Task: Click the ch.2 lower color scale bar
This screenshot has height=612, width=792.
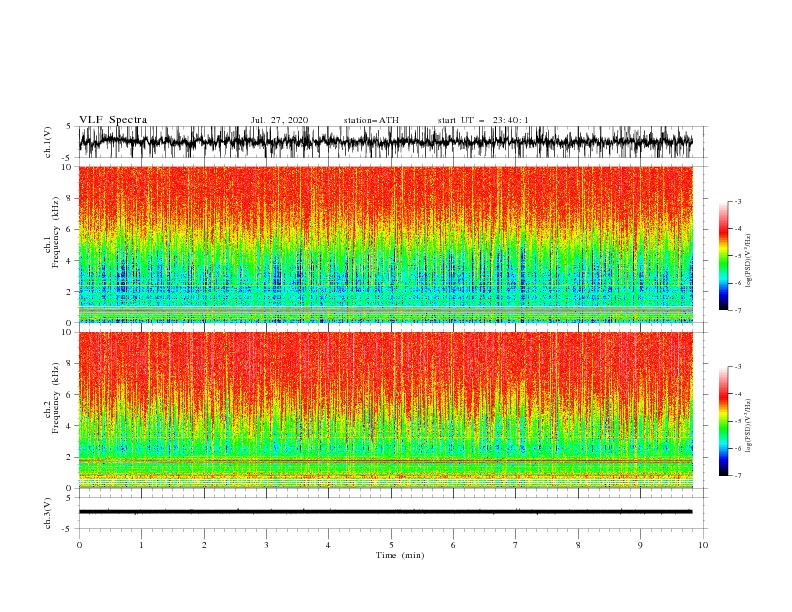Action: (723, 421)
